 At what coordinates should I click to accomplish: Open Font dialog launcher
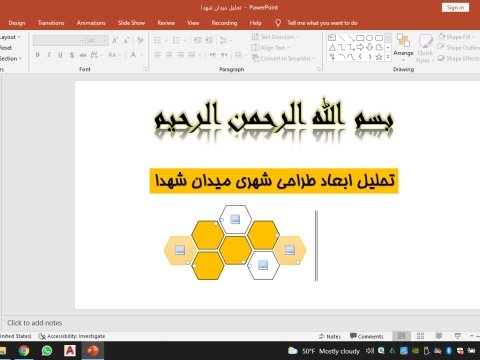[145, 69]
